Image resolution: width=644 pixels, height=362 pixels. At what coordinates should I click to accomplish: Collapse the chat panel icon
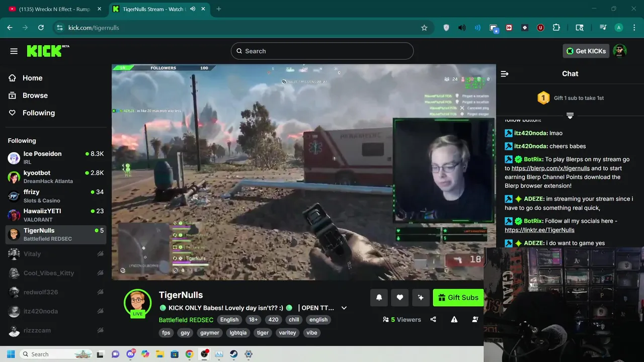(x=505, y=73)
